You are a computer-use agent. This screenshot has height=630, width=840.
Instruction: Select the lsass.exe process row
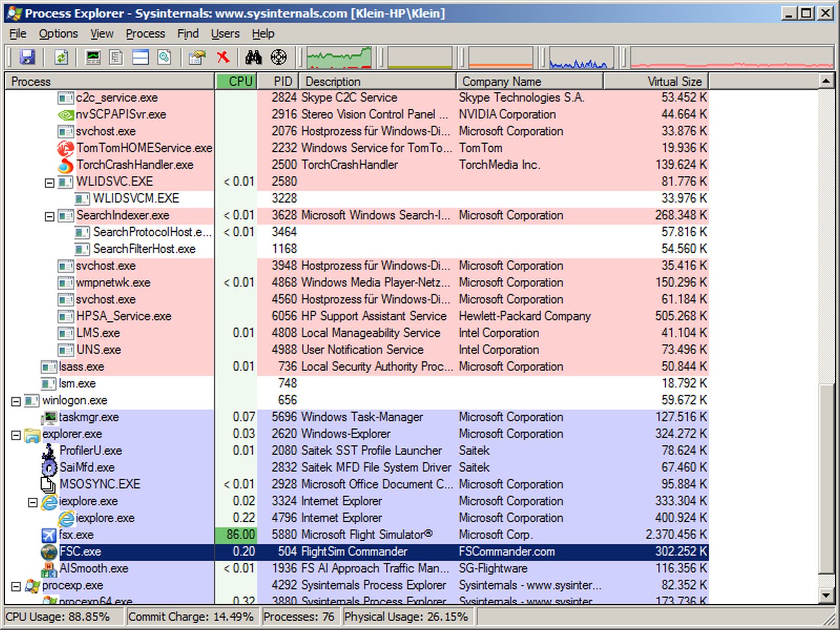coord(356,367)
